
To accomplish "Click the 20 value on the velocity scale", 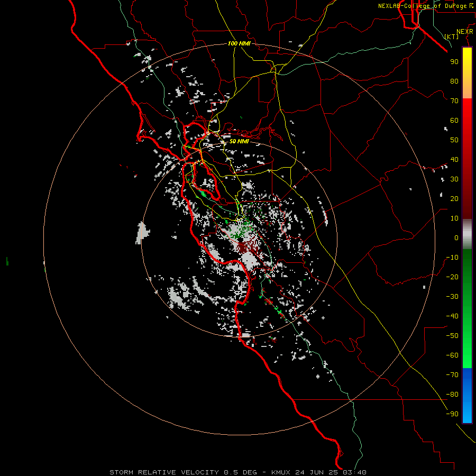I will click(454, 198).
